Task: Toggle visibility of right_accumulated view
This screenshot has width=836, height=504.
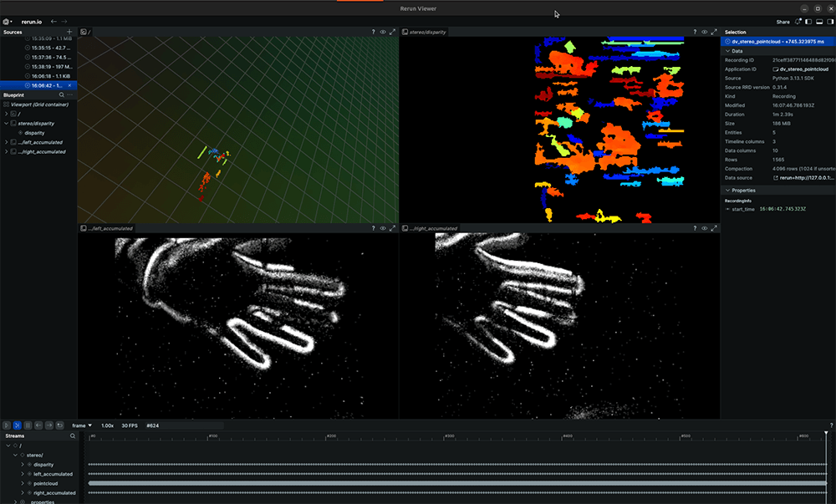Action: pyautogui.click(x=704, y=228)
